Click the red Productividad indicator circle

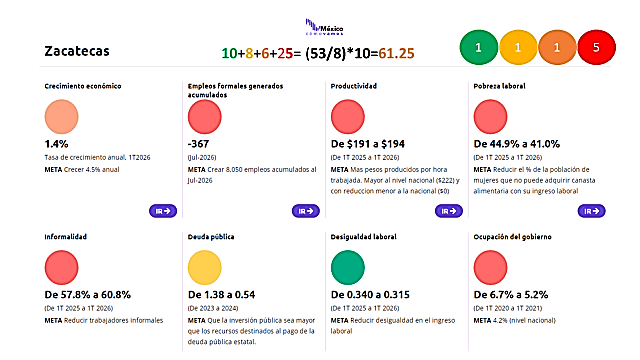347,117
